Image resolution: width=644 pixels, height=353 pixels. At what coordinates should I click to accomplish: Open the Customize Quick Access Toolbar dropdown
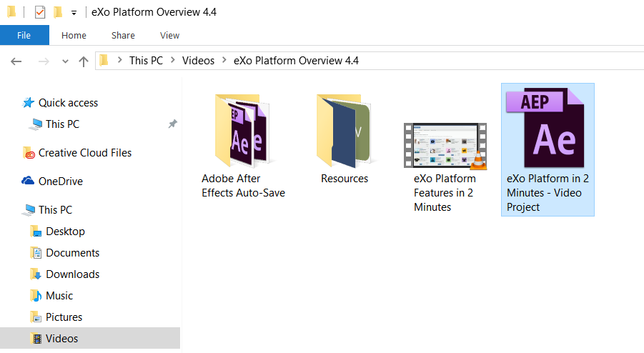click(x=74, y=13)
